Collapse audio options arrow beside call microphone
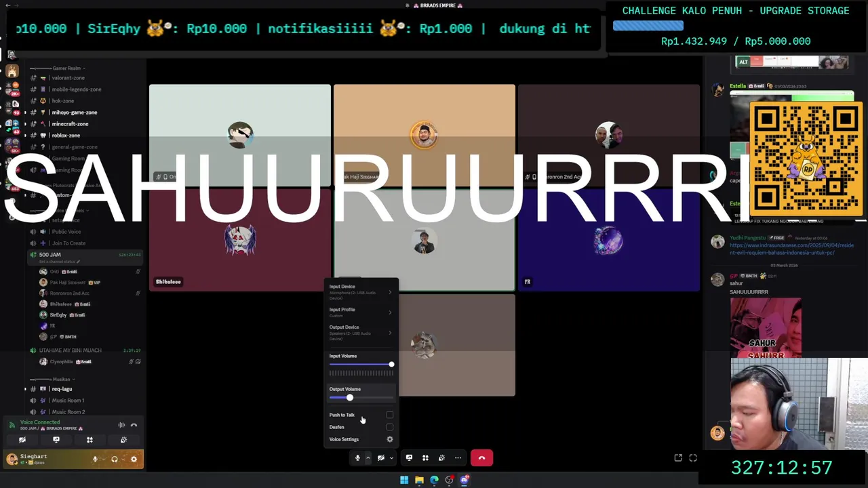 coord(368,458)
